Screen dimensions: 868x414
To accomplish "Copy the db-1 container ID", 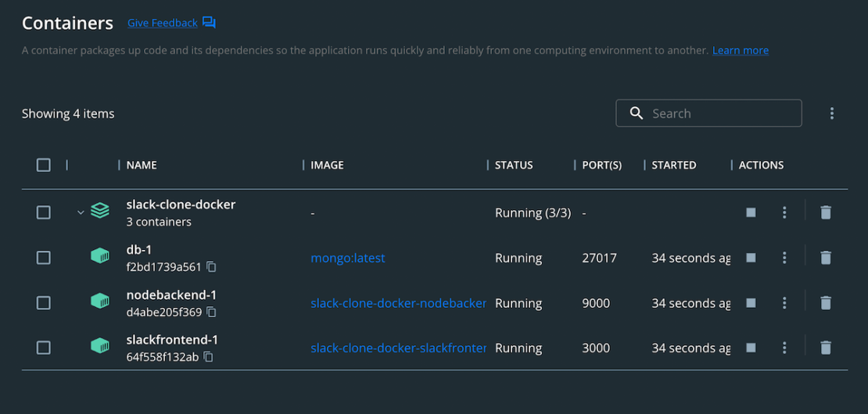I will coord(211,267).
